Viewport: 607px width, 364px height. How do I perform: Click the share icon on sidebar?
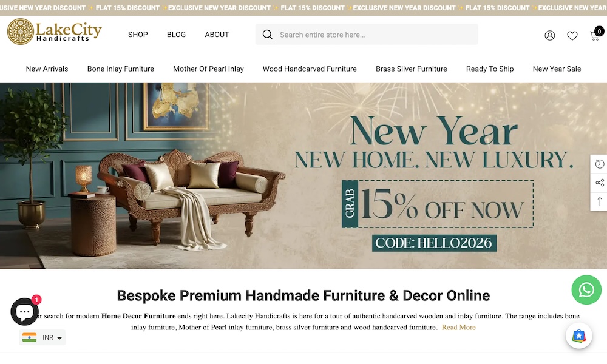pyautogui.click(x=599, y=183)
